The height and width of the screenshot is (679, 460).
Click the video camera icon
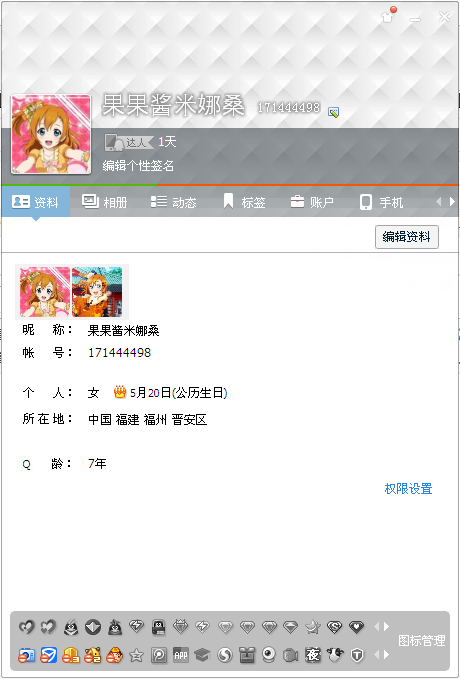pyautogui.click(x=291, y=656)
